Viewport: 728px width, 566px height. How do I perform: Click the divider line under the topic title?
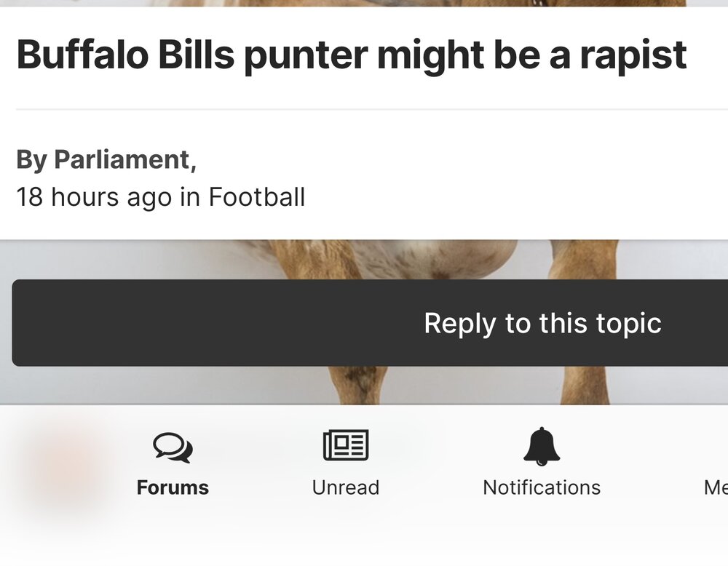pyautogui.click(x=364, y=110)
